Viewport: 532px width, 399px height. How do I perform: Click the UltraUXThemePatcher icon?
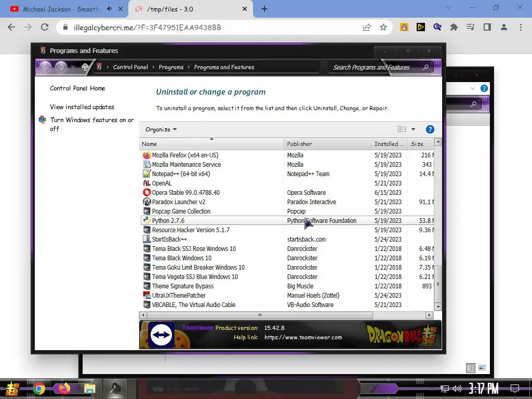[x=147, y=296]
